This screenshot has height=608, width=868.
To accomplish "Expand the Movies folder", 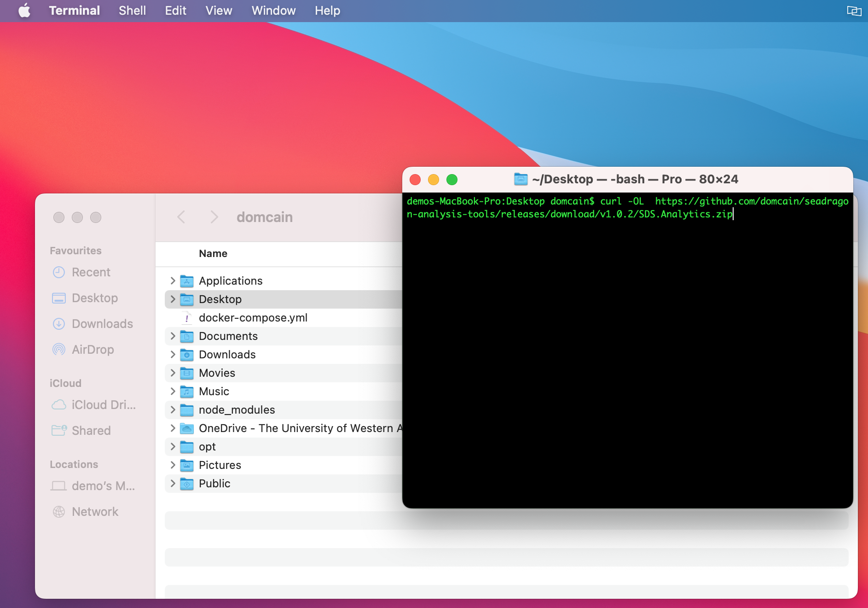I will [x=173, y=373].
